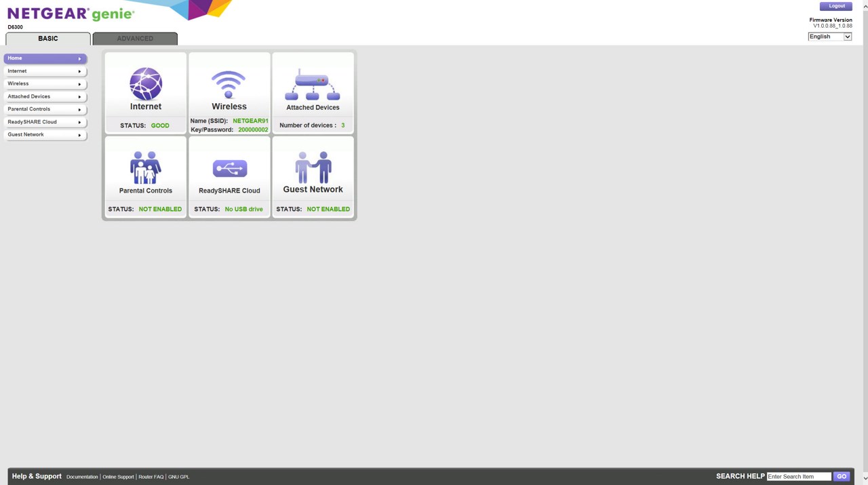Switch to the BASIC tab

48,39
